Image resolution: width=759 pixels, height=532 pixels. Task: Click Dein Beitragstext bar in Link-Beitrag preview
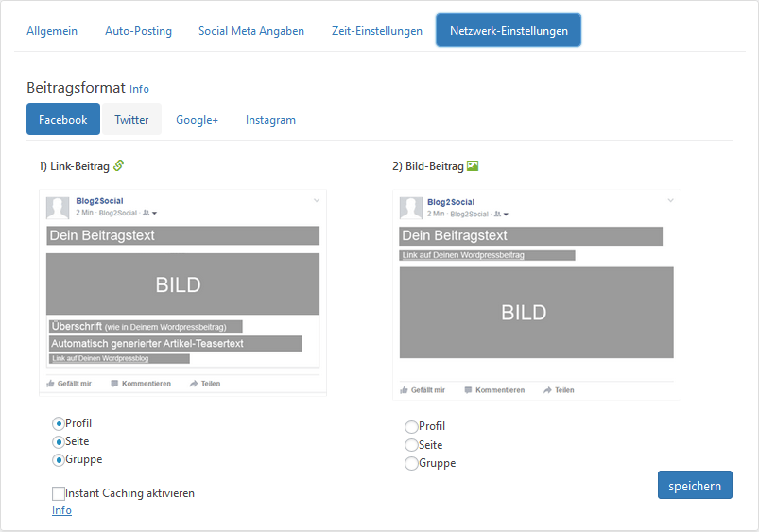[183, 235]
